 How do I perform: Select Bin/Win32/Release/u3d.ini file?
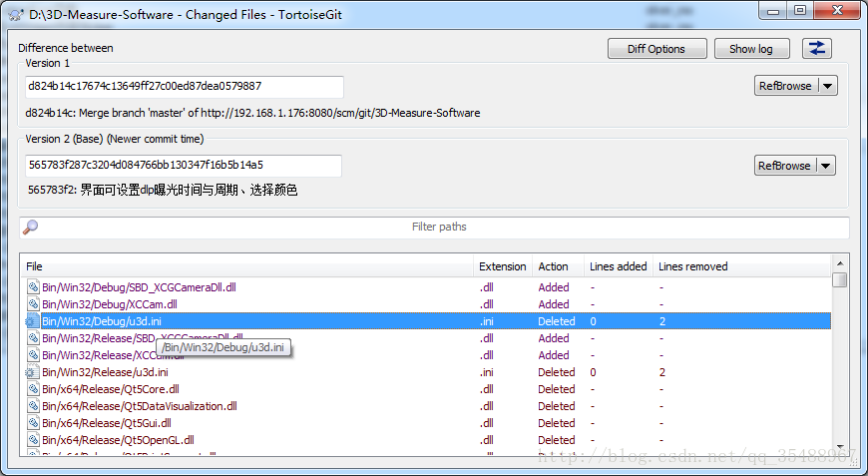tap(105, 372)
